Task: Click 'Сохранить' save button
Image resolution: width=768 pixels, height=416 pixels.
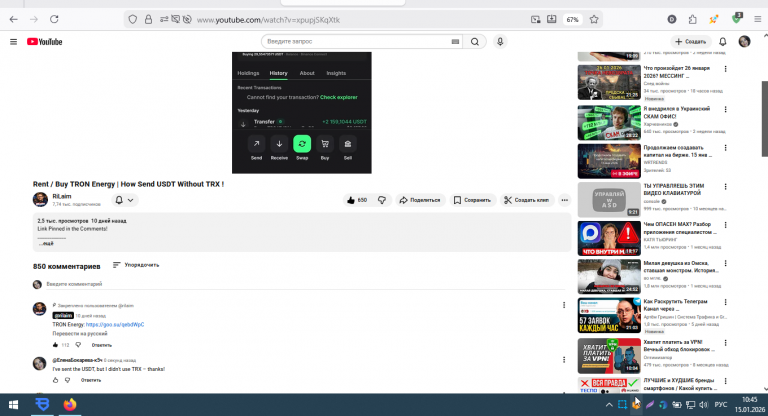Action: [472, 200]
